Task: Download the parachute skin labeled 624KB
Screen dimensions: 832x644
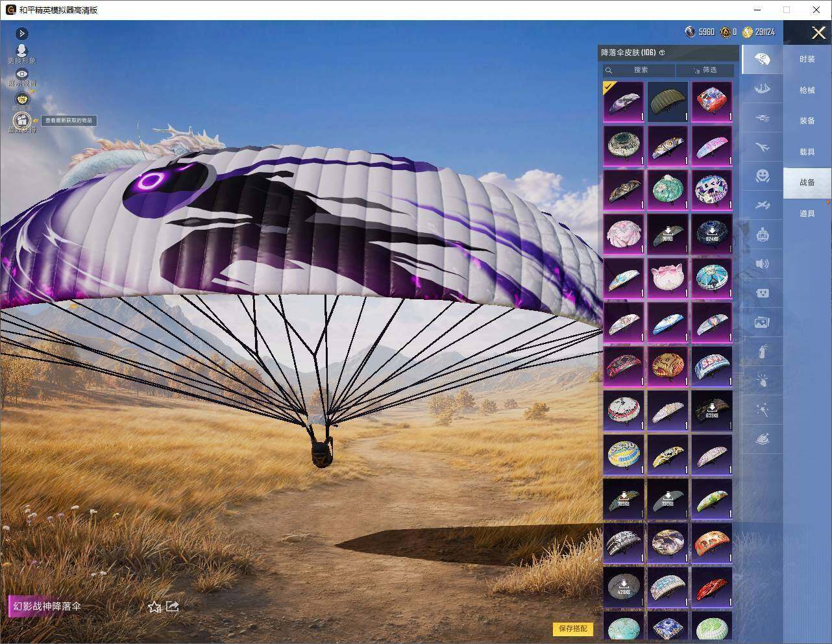Action: 712,234
